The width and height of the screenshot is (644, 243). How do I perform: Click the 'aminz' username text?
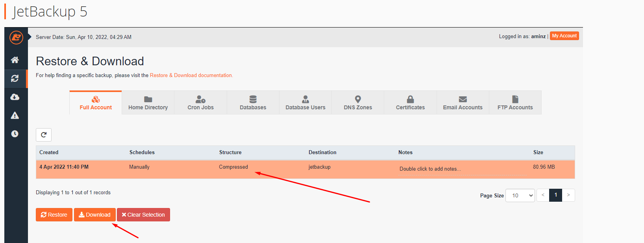click(539, 36)
